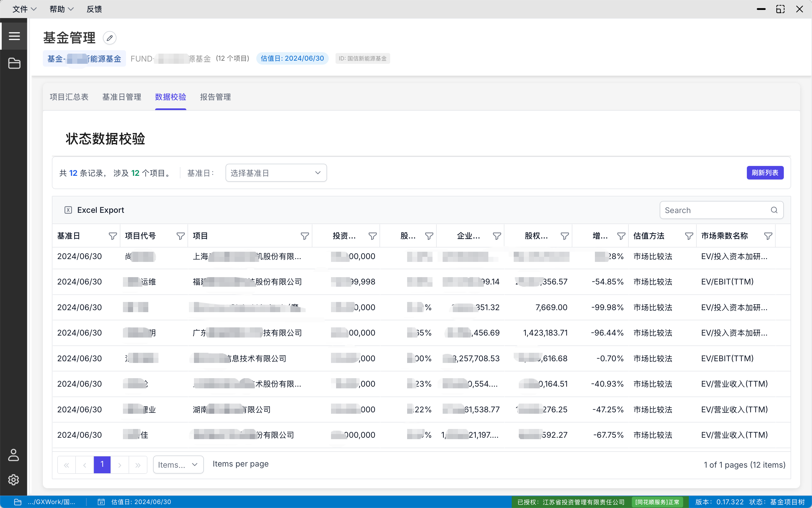Filter the 估值方法 column
Viewport: 812px width, 508px height.
tap(689, 236)
